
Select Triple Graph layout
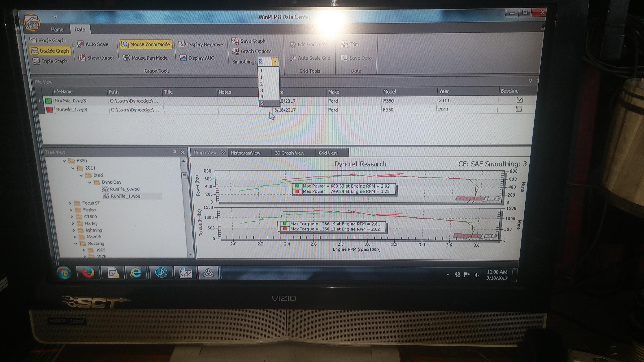(50, 61)
